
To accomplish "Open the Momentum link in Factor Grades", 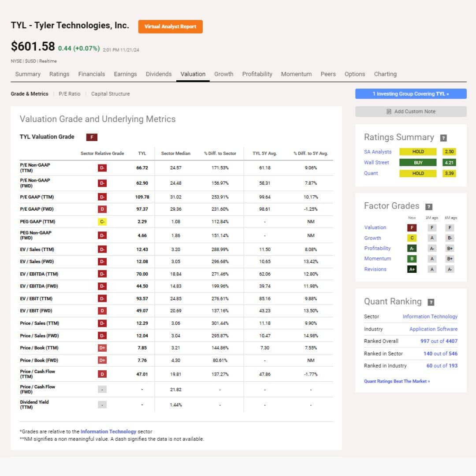I will 378,259.
